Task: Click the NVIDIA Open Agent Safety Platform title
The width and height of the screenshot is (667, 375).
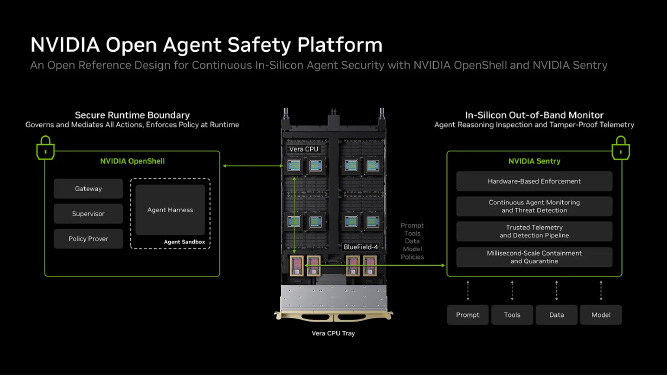Action: click(x=207, y=45)
